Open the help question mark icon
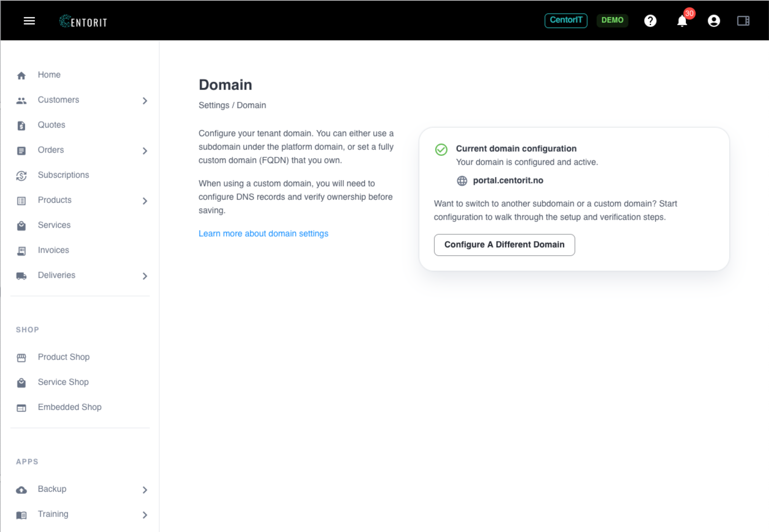Screen dimensions: 769x532 (x=650, y=21)
